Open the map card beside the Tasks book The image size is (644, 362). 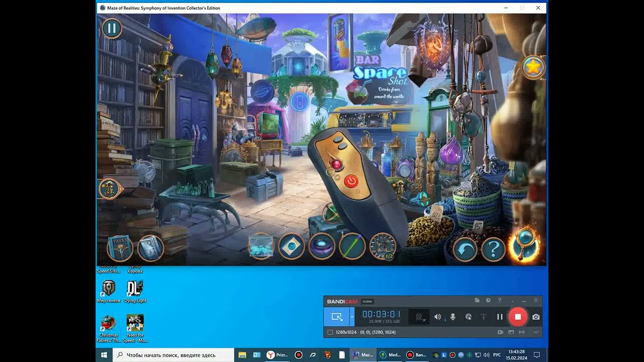[150, 247]
